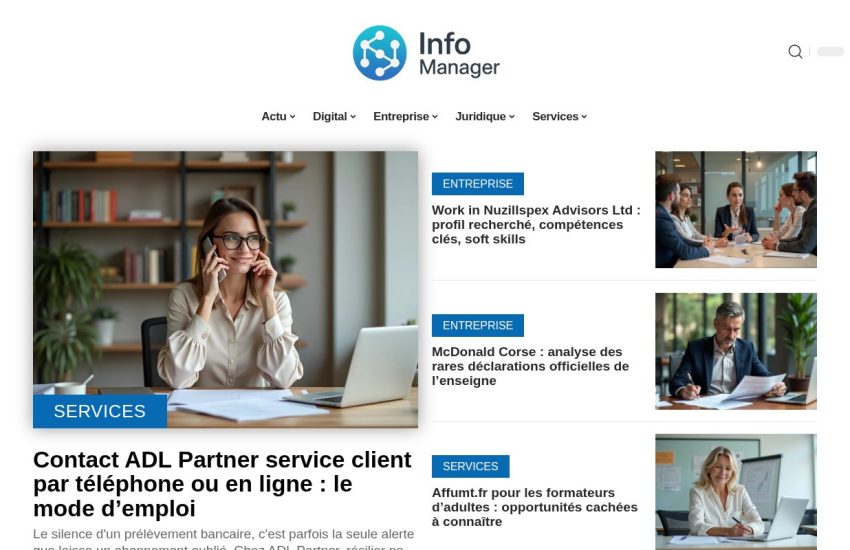
Task: Open Work in Nuzillspex Advisors Ltd article
Action: pyautogui.click(x=536, y=224)
